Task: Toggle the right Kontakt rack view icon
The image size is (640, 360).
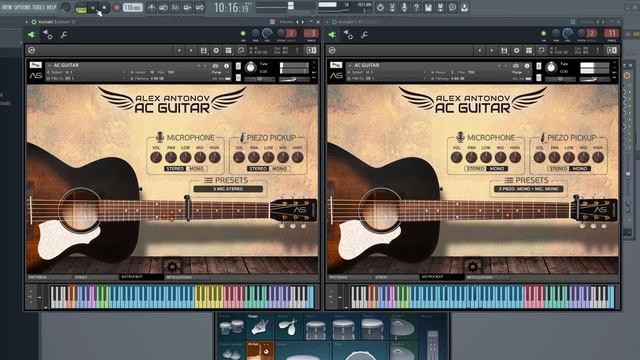Action: (529, 50)
